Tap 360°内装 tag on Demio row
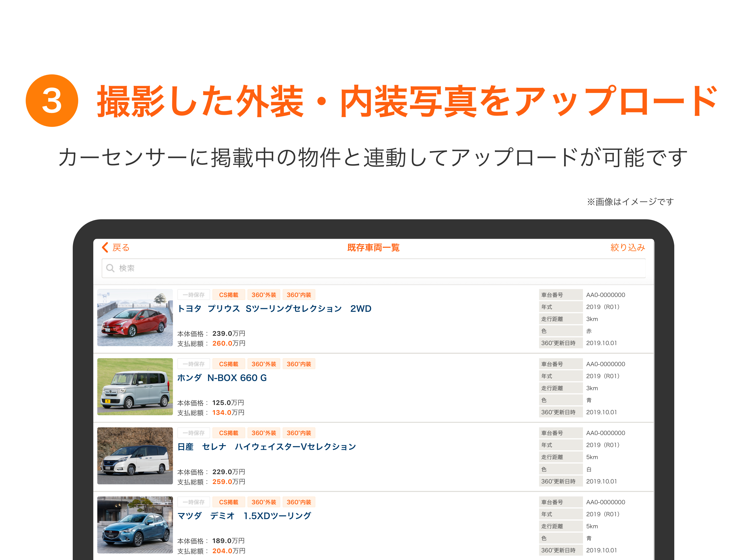The image size is (747, 560). tap(299, 502)
